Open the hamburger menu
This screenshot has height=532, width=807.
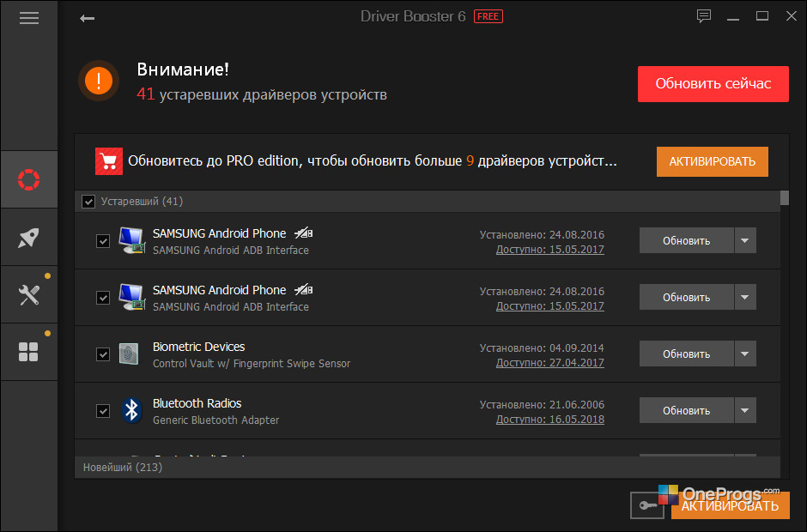click(29, 19)
